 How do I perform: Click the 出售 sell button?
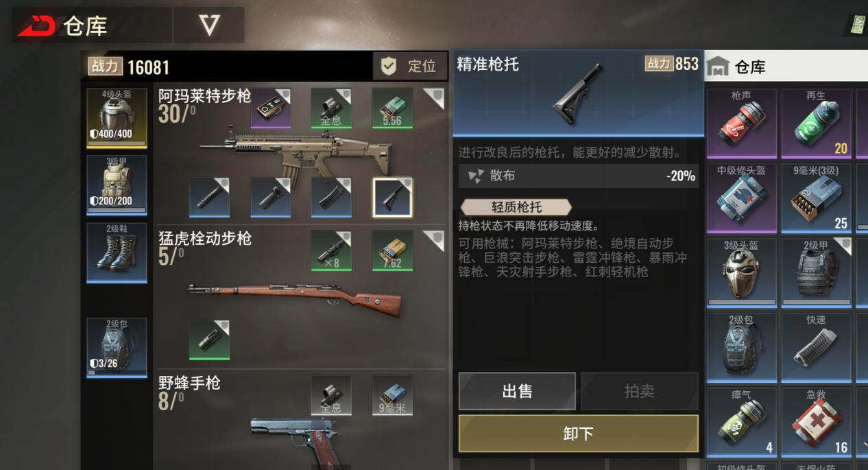[x=517, y=391]
